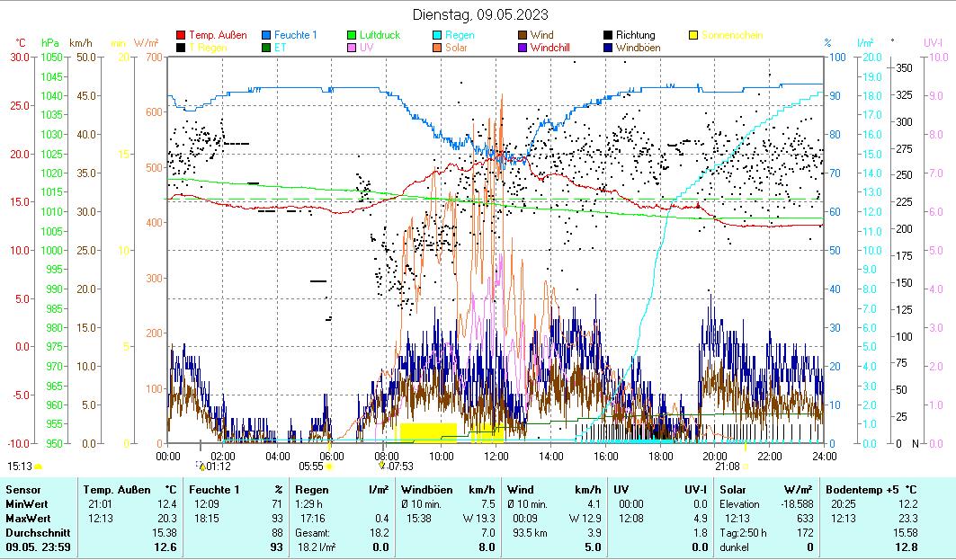The height and width of the screenshot is (560, 956).
Task: Select the brown Wind legend square
Action: pos(523,35)
